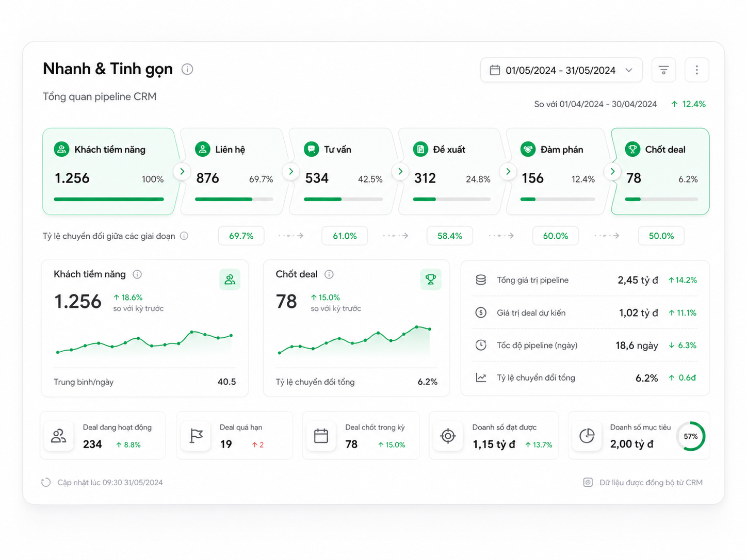Click Deal chốt trong kỳ calendar icon
The image size is (747, 560).
pyautogui.click(x=321, y=436)
